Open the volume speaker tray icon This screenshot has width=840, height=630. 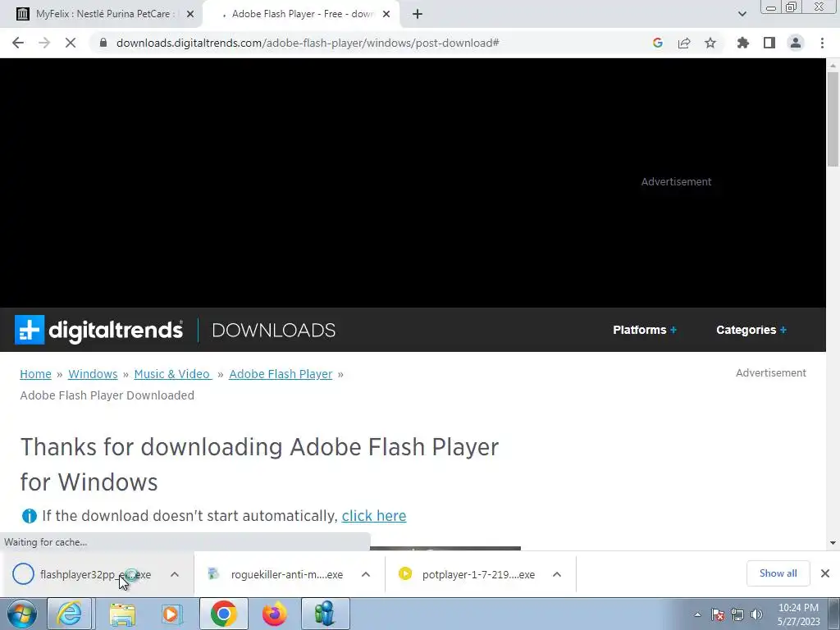tap(756, 614)
